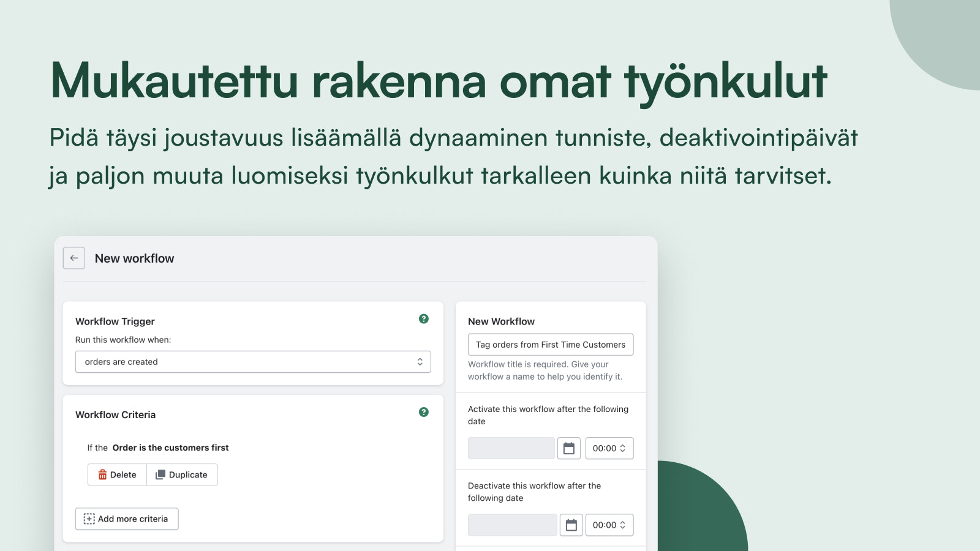Image resolution: width=980 pixels, height=551 pixels.
Task: Click 'Order is the customers first' criteria text
Action: coord(170,448)
